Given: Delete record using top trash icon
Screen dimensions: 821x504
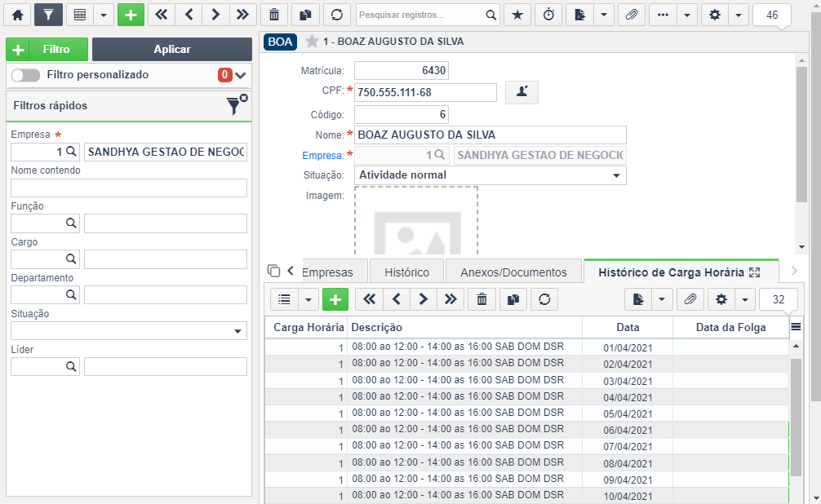Looking at the screenshot, I should tap(274, 15).
